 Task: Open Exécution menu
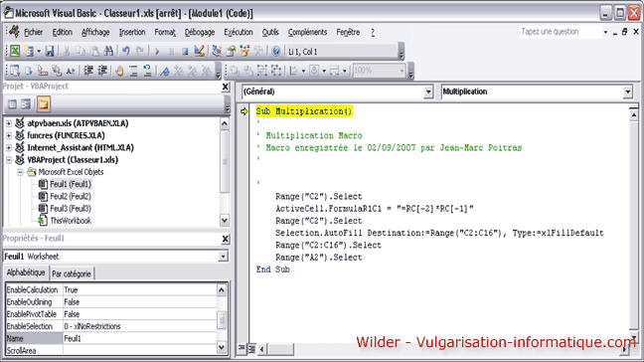click(x=239, y=32)
